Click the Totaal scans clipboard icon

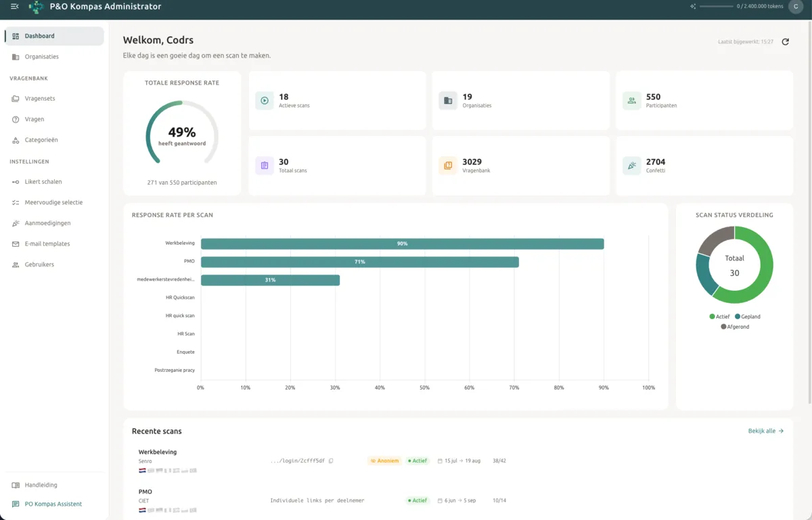tap(265, 166)
